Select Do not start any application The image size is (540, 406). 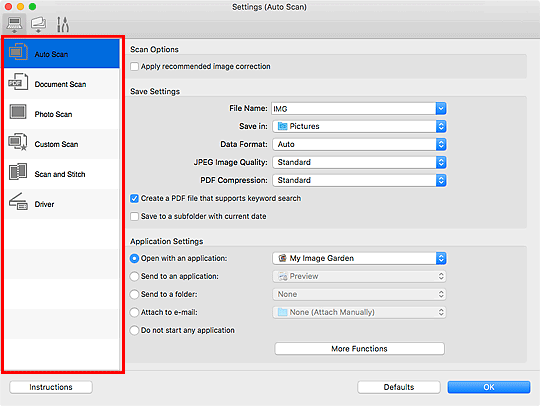(x=134, y=330)
